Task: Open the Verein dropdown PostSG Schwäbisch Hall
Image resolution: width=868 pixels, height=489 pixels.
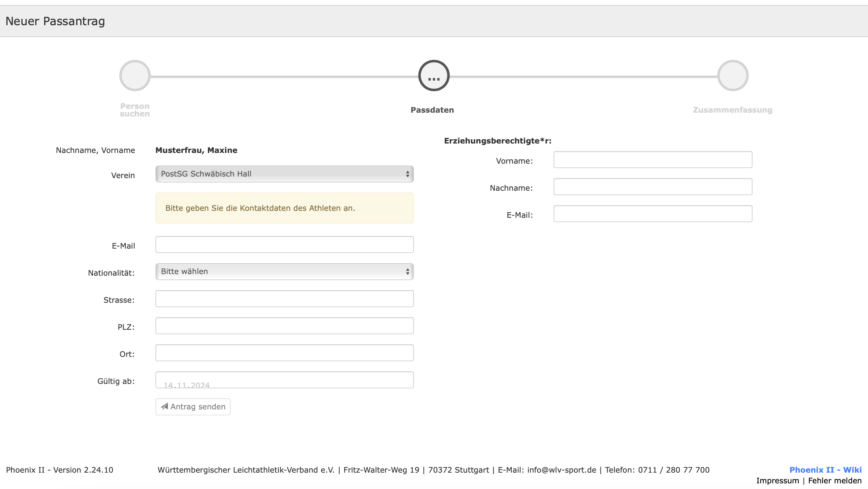Action: 285,174
